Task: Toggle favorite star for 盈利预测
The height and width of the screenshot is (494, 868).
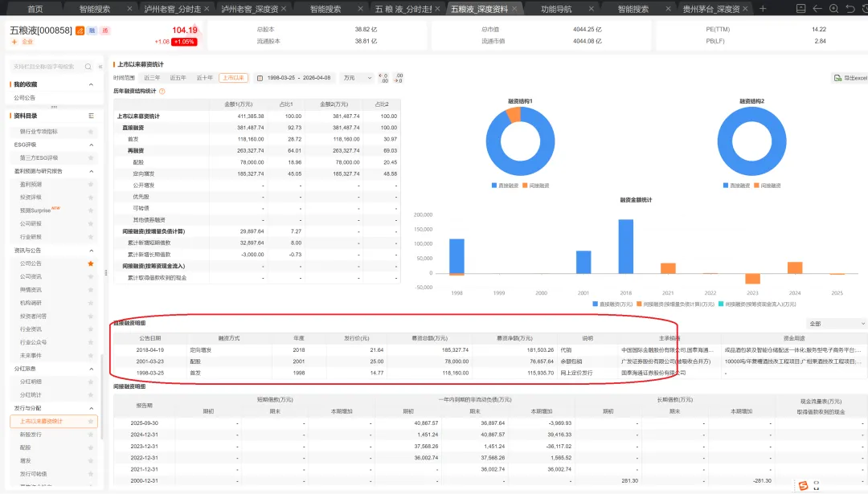Action: tap(90, 184)
